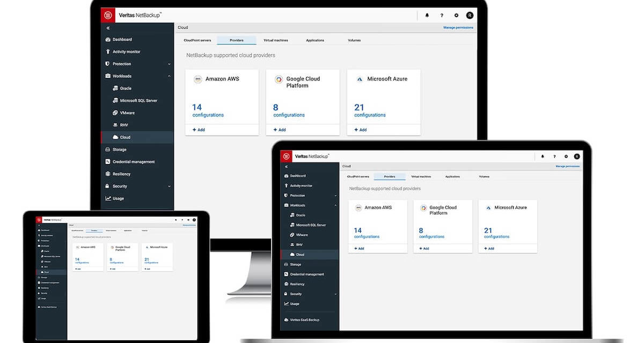The image size is (644, 343).
Task: Click the Microsoft Azure logo on the monitor
Action: [360, 79]
